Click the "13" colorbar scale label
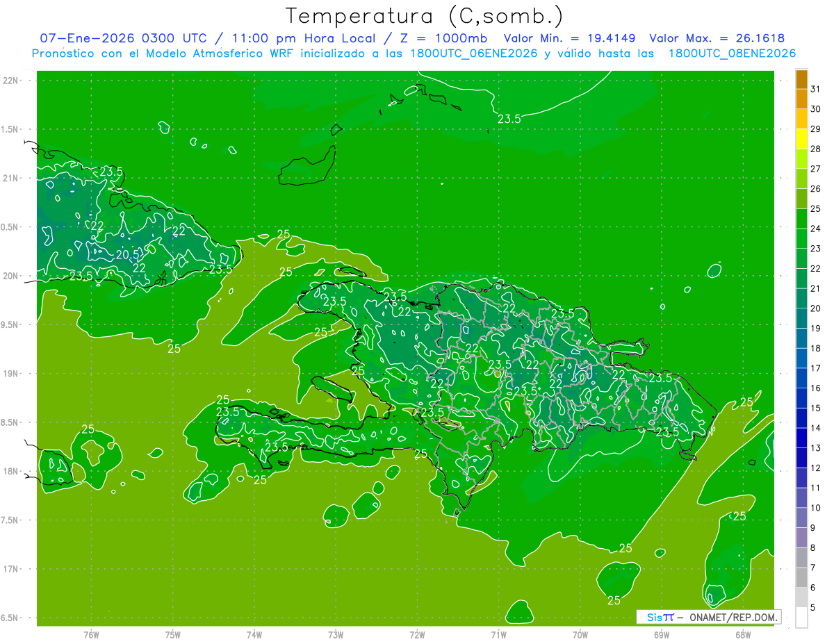Screen dimensions: 834x644 816,448
